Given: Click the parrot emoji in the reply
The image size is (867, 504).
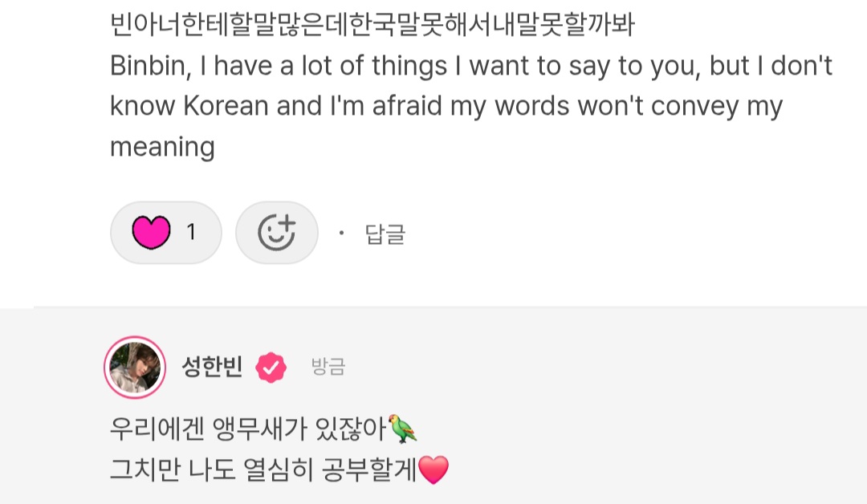Looking at the screenshot, I should pyautogui.click(x=402, y=428).
